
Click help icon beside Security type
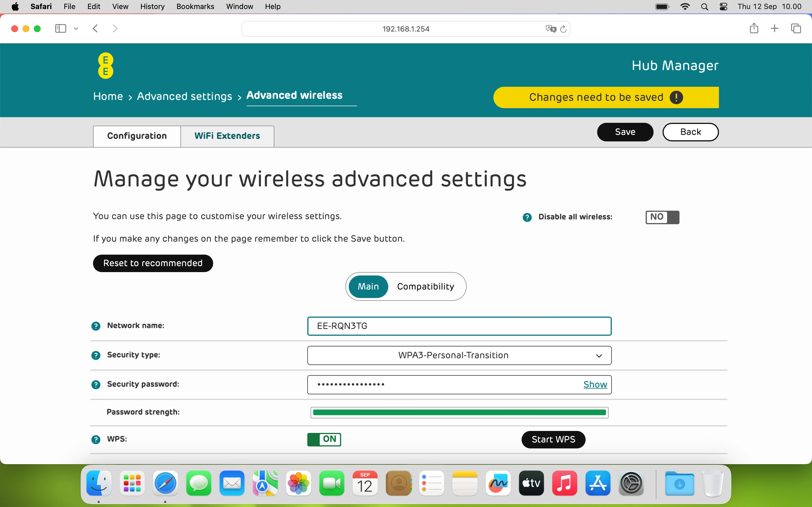(x=96, y=355)
